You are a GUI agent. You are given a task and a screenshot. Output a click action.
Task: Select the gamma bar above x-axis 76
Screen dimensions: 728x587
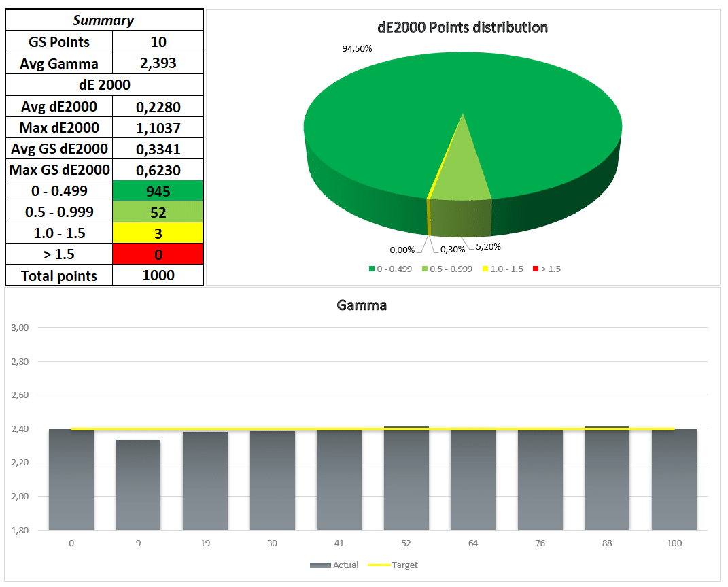click(540, 480)
